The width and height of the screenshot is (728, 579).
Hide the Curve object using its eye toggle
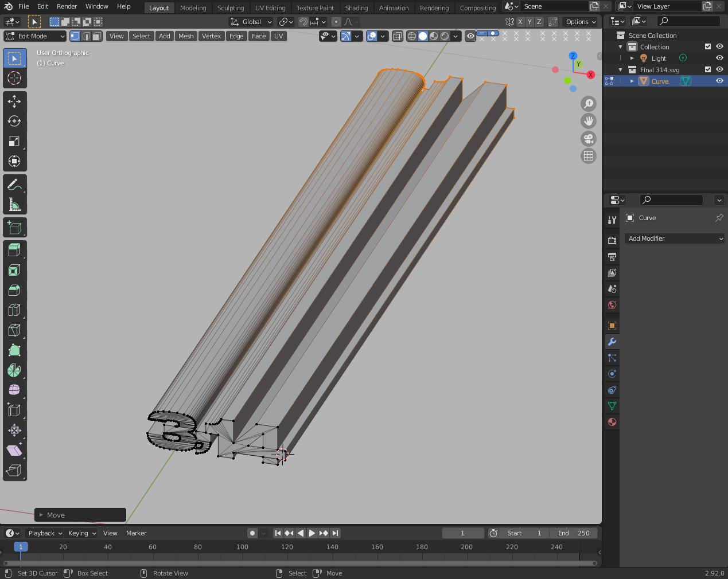click(719, 81)
